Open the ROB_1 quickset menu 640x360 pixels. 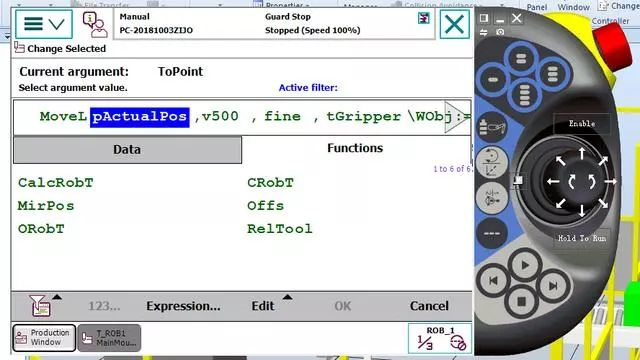pyautogui.click(x=440, y=338)
